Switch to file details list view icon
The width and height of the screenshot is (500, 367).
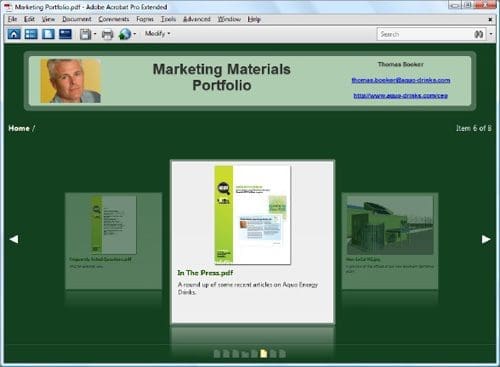coord(31,34)
